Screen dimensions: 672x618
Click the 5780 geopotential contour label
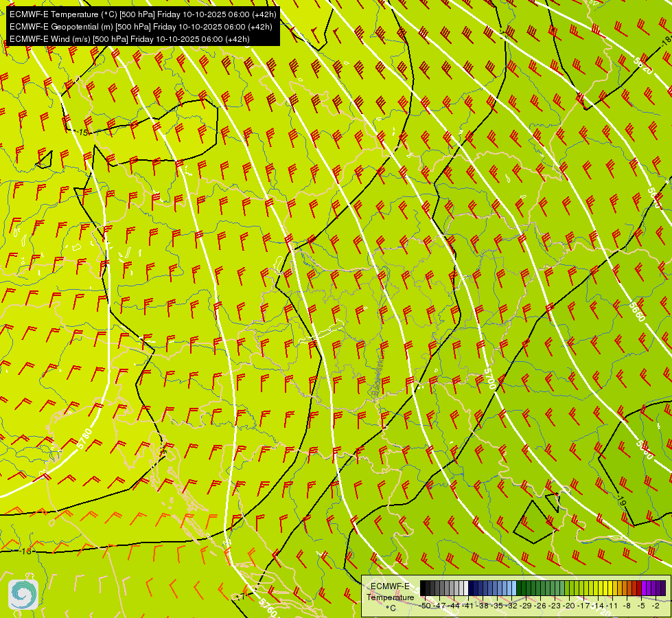84,439
